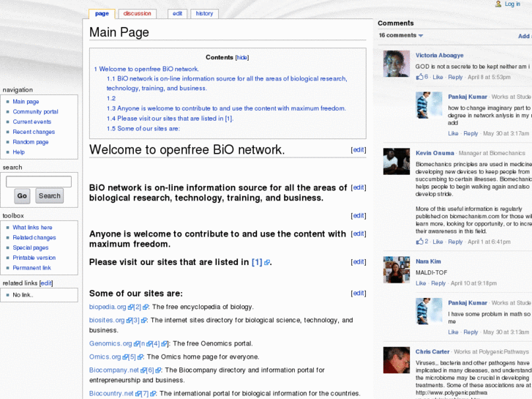Screen dimensions: 532x399
Task: Click external link icon after Biocompany.net
Action: coord(143,370)
